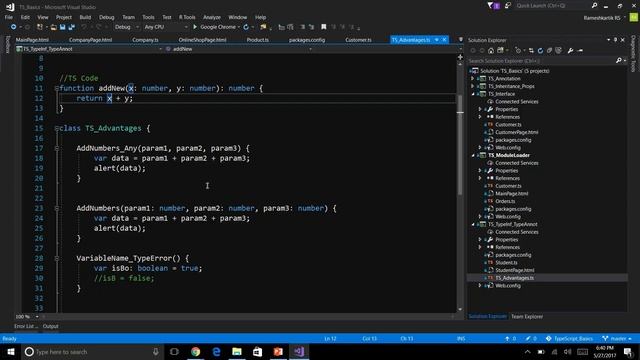
Task: Open PowerPoint from taskbar
Action: (x=278, y=351)
